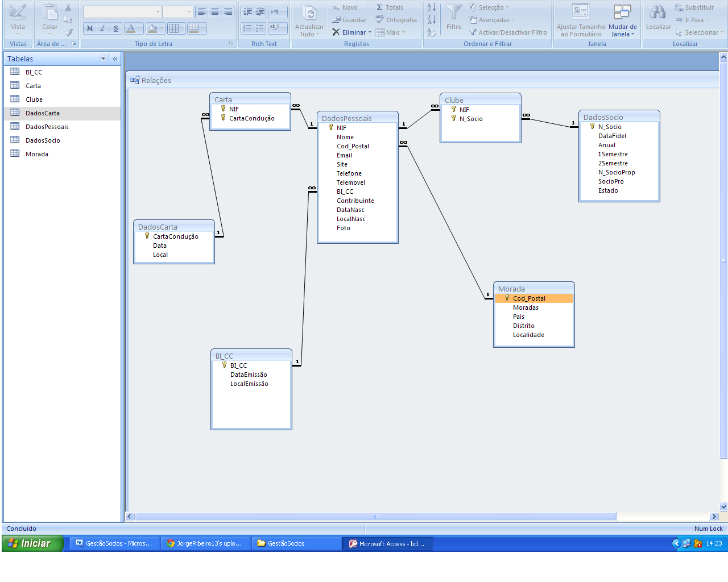The height and width of the screenshot is (582, 728).
Task: Click the font color A swatch
Action: point(130,28)
